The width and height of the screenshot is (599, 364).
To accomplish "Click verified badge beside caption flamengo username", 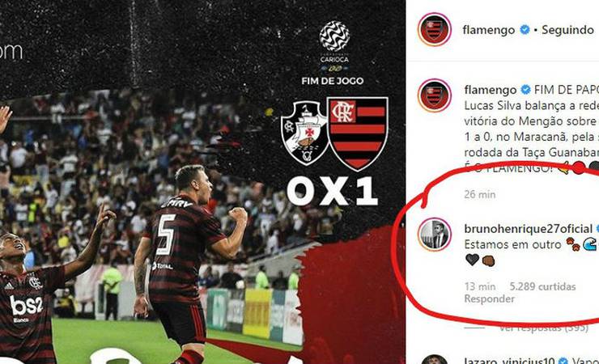I will point(526,90).
